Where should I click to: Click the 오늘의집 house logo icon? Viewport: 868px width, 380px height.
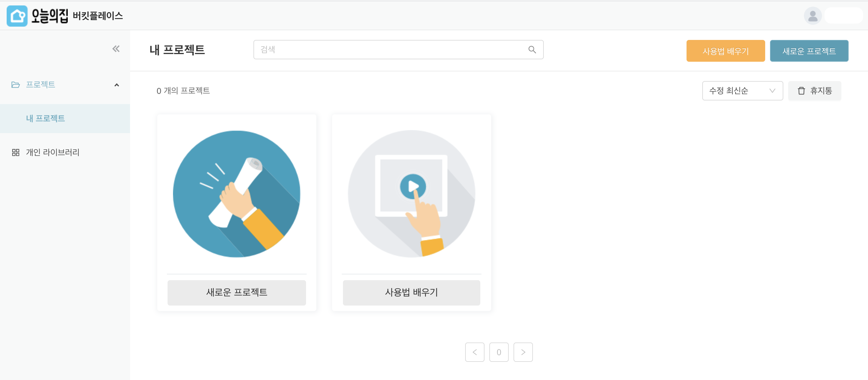(17, 16)
